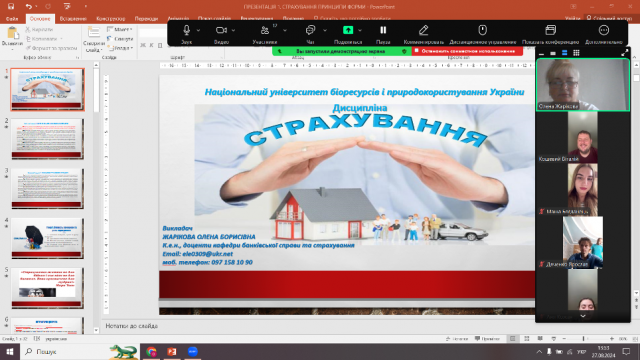Open Windows Start menu
The image size is (640, 360).
coord(10,351)
